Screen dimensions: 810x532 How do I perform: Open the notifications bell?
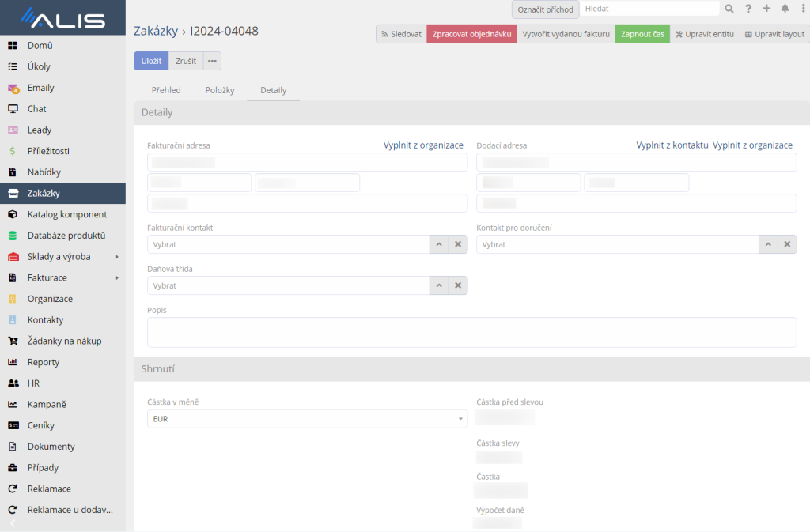pos(785,9)
